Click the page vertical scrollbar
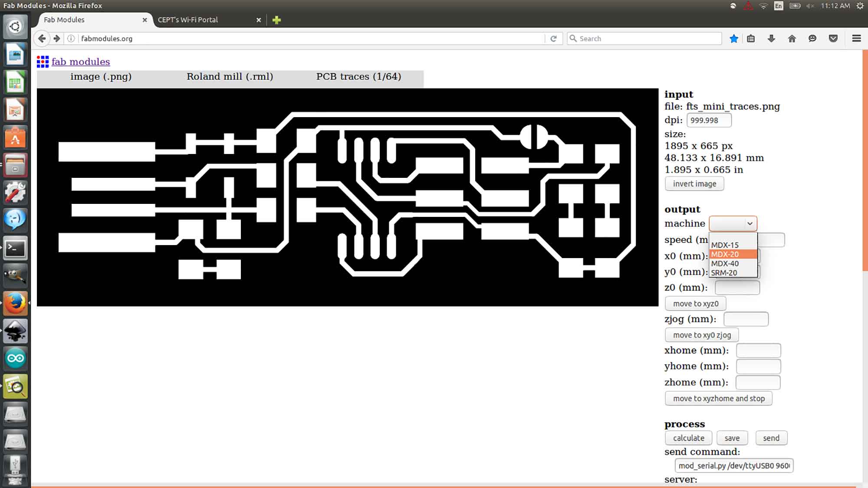The image size is (868, 488). coord(865,160)
